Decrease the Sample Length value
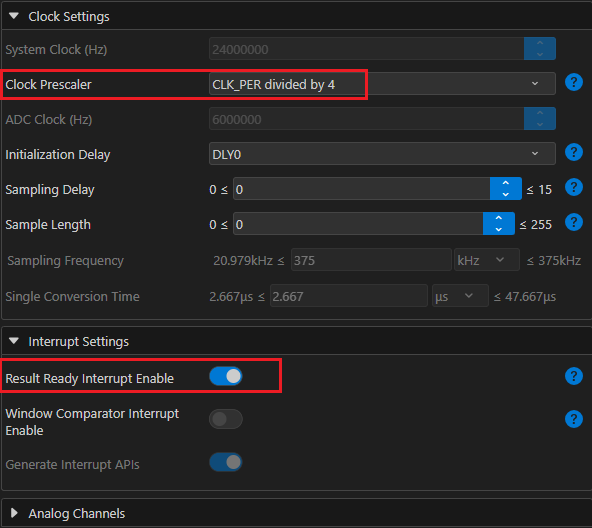This screenshot has width=592, height=528. [x=498, y=229]
